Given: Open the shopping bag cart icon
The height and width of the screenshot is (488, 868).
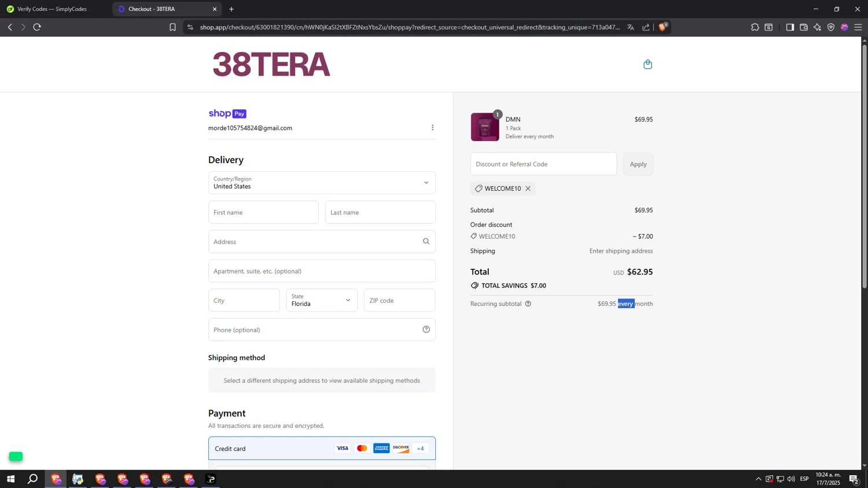Looking at the screenshot, I should tap(648, 64).
